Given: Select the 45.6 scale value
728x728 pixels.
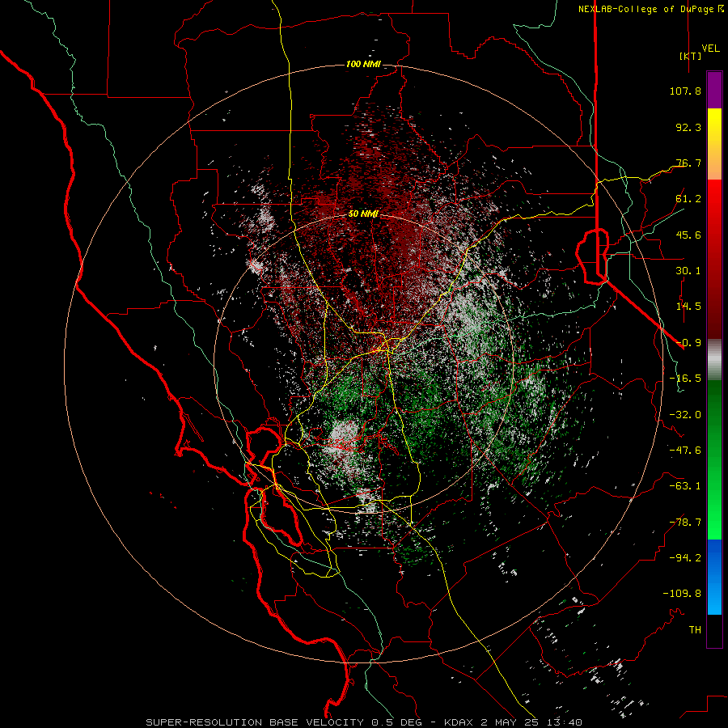Looking at the screenshot, I should point(688,235).
